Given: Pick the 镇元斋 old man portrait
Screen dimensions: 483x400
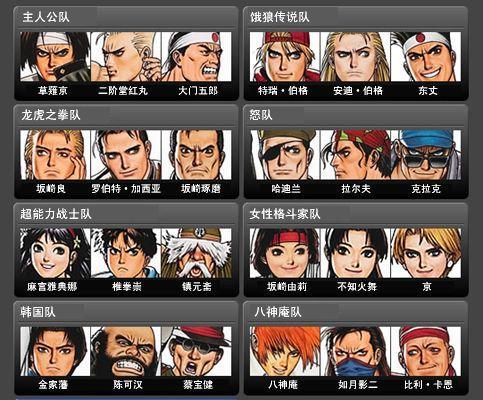Looking at the screenshot, I should [196, 253].
